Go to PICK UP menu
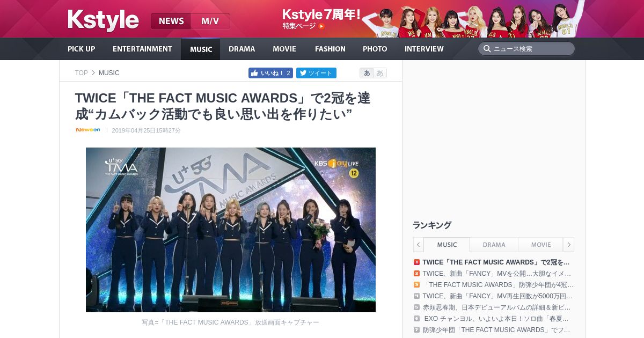 pos(81,49)
